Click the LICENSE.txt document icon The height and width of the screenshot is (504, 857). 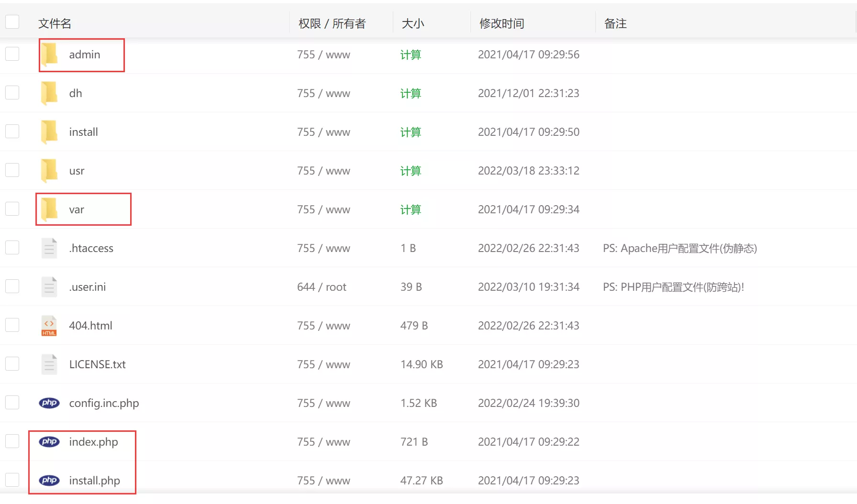(x=49, y=364)
